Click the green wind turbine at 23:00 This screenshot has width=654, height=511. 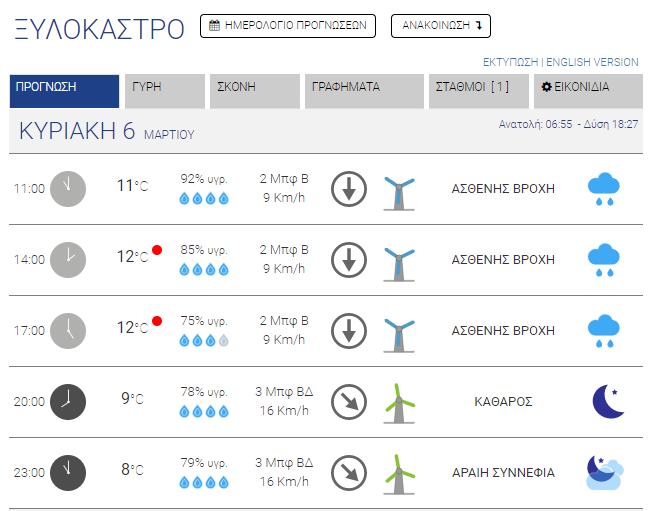click(x=398, y=472)
